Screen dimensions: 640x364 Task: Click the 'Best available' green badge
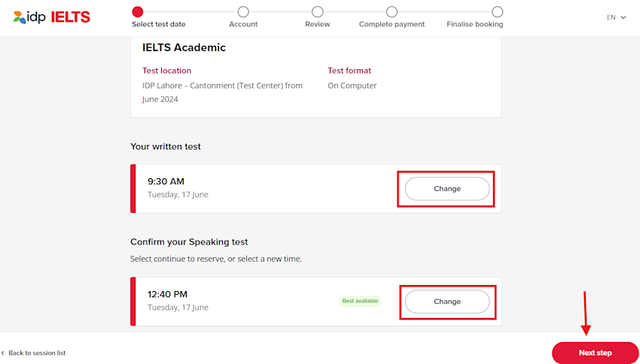360,301
